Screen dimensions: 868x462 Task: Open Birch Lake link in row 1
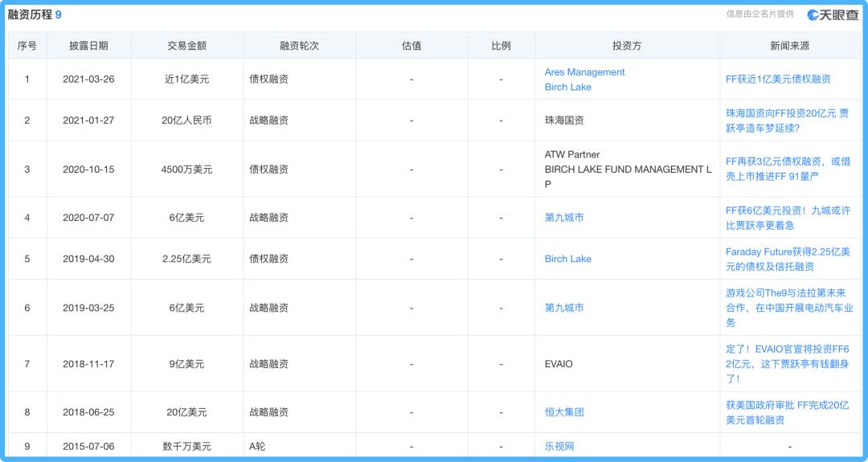tap(567, 87)
